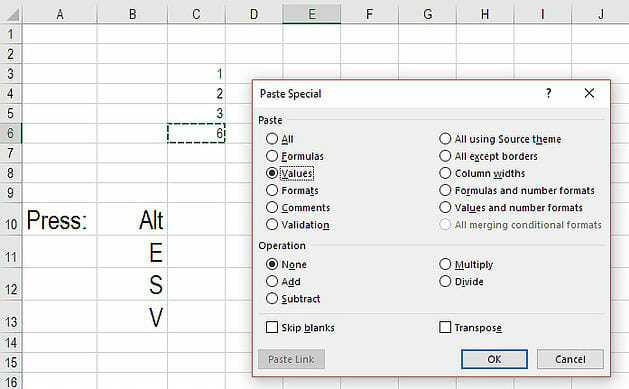Cancel the Paste Special dialog
Image resolution: width=629 pixels, height=389 pixels.
[570, 359]
